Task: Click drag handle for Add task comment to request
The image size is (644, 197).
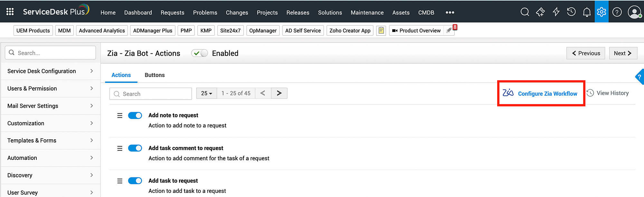Action: (x=120, y=148)
